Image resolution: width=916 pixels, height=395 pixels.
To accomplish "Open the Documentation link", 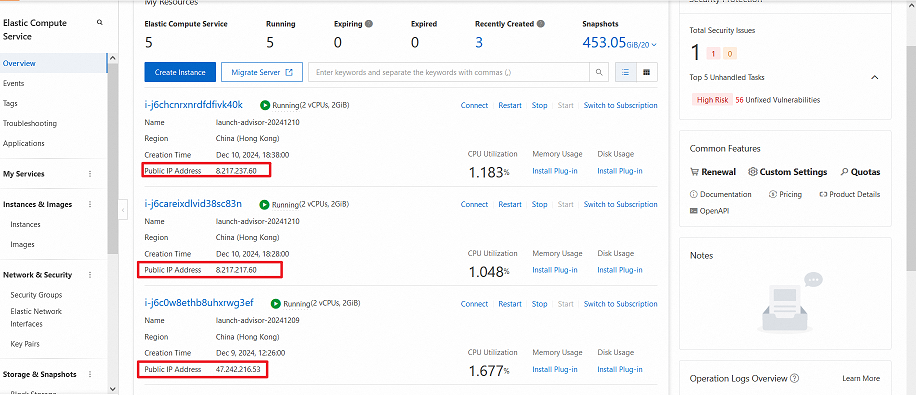I will (x=721, y=194).
